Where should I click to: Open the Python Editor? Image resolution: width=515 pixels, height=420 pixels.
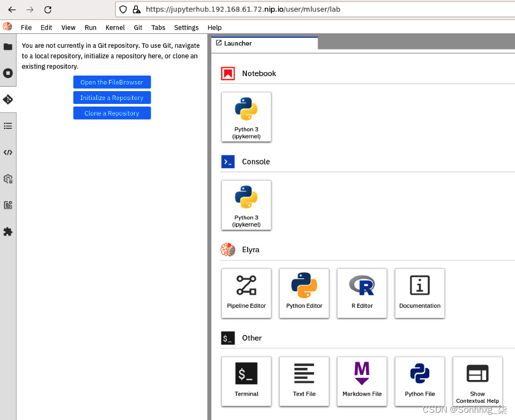click(304, 293)
